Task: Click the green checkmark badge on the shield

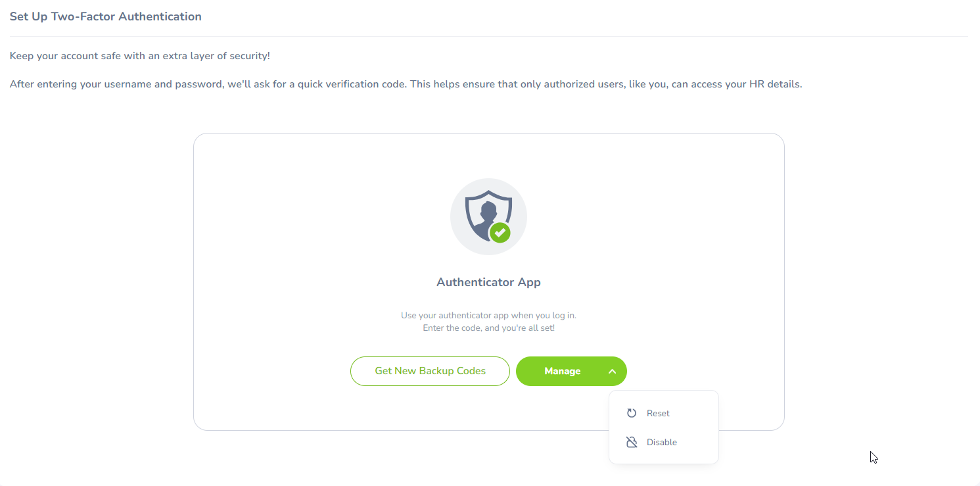Action: click(x=499, y=233)
